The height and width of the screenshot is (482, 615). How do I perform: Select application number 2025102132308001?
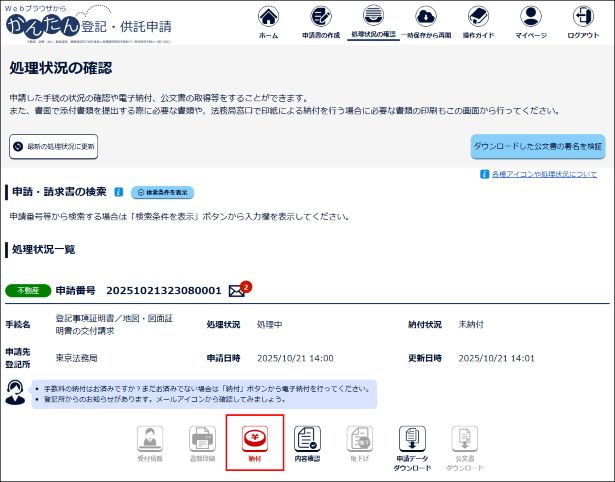[164, 291]
